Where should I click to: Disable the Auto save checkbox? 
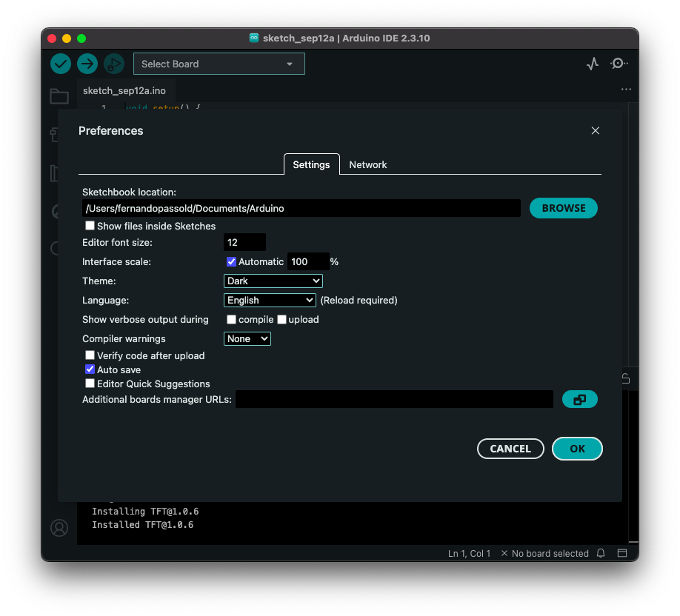pyautogui.click(x=90, y=369)
